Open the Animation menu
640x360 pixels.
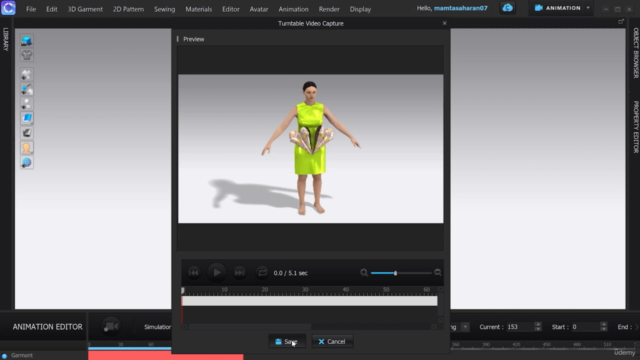click(293, 9)
